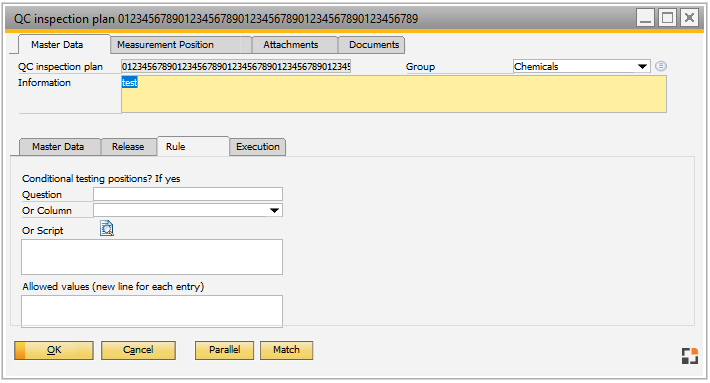
Task: Click the 'Or Column' label
Action: pyautogui.click(x=47, y=211)
